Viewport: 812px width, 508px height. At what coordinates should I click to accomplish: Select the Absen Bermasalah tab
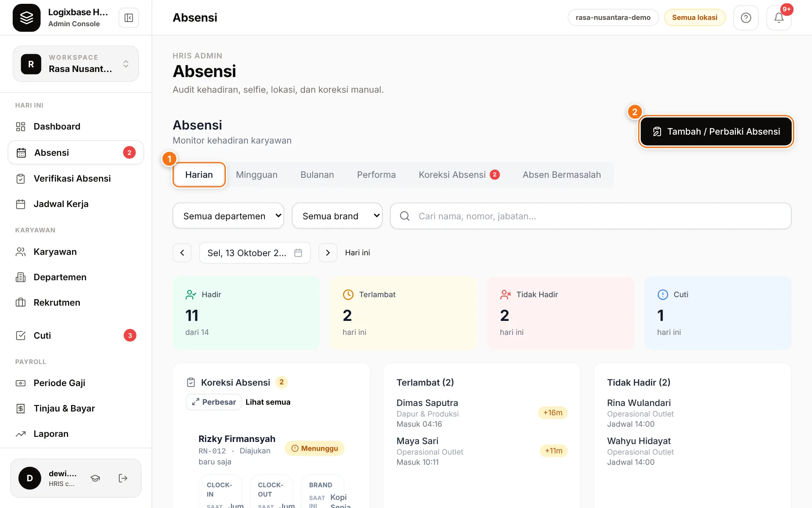point(562,175)
